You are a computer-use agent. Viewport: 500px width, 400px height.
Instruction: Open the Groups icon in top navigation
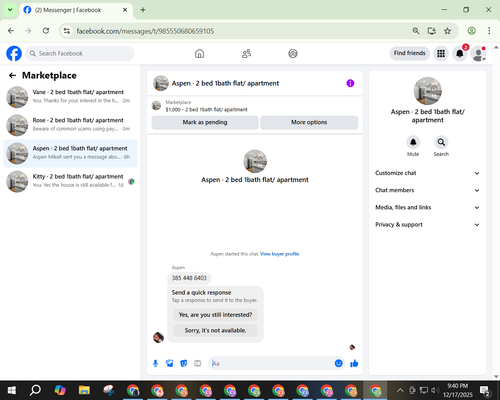[x=293, y=53]
